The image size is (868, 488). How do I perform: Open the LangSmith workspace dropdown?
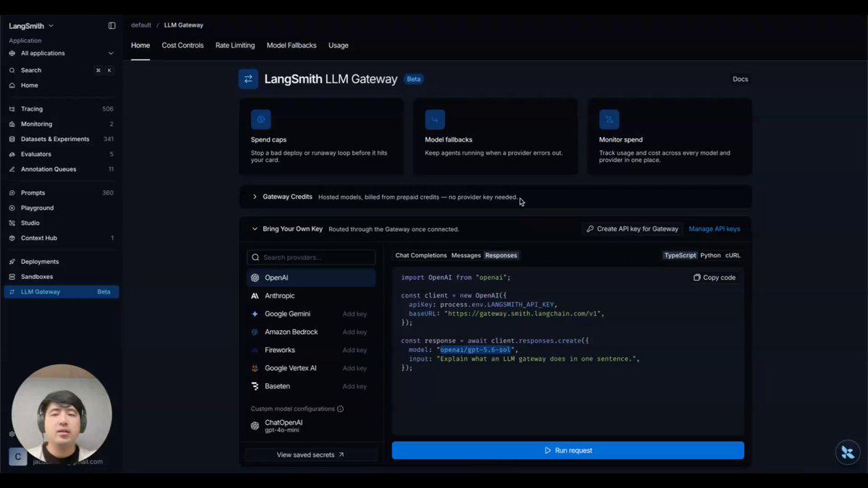(x=31, y=25)
